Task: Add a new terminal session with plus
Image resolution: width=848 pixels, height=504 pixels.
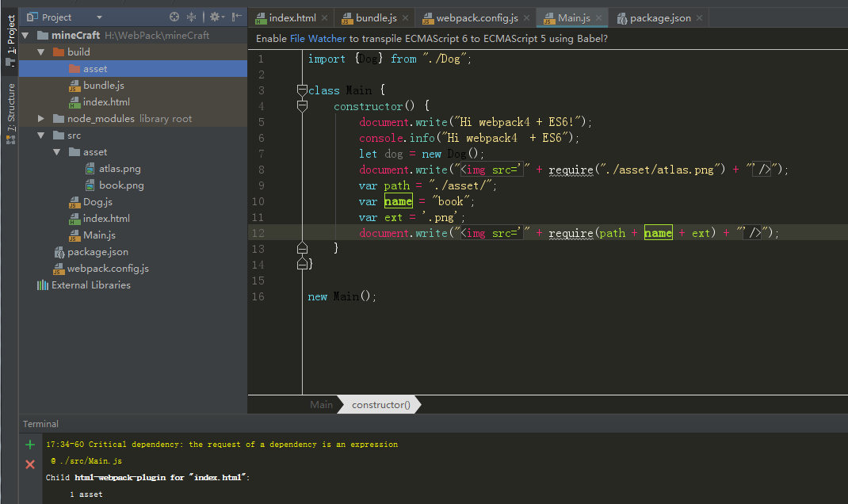Action: click(x=30, y=445)
